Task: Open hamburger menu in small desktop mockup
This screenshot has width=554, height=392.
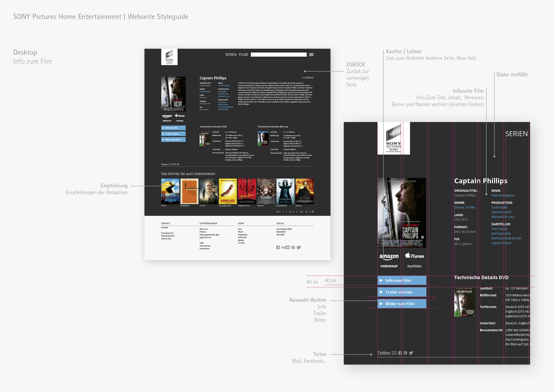Action: (x=311, y=55)
